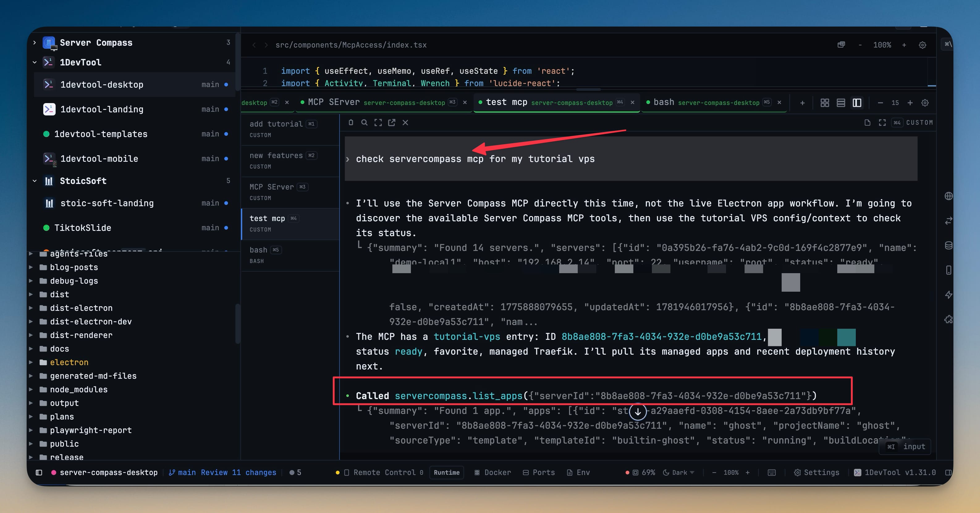This screenshot has width=980, height=513.
Task: Click the preview icon in the editor header
Action: (841, 45)
